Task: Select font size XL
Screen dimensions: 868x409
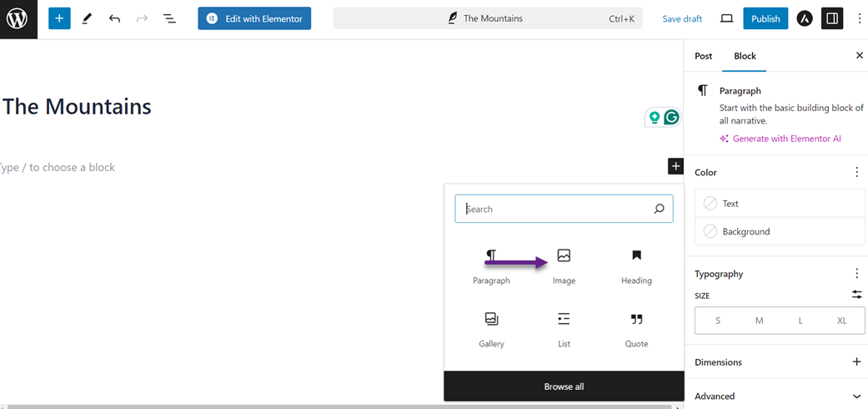Action: [x=841, y=321]
